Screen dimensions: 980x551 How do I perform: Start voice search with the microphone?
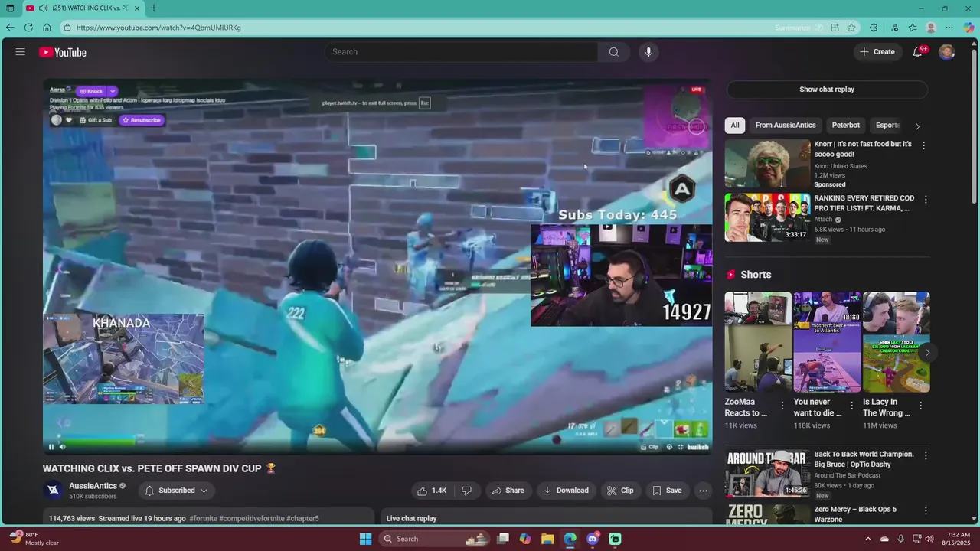point(648,52)
